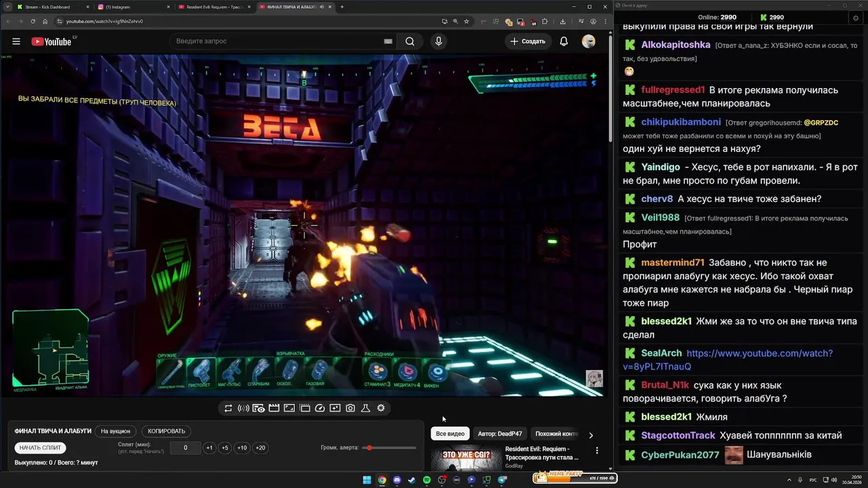
Task: Click the На аукцион button
Action: pos(115,431)
